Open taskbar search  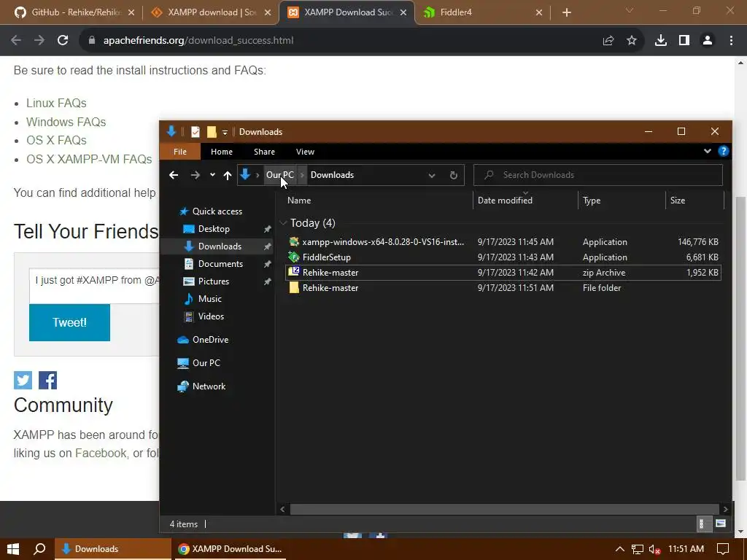[40, 549]
